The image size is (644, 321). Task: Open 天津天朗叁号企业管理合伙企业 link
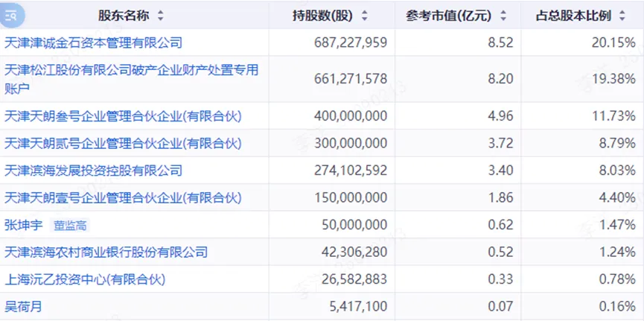point(123,116)
